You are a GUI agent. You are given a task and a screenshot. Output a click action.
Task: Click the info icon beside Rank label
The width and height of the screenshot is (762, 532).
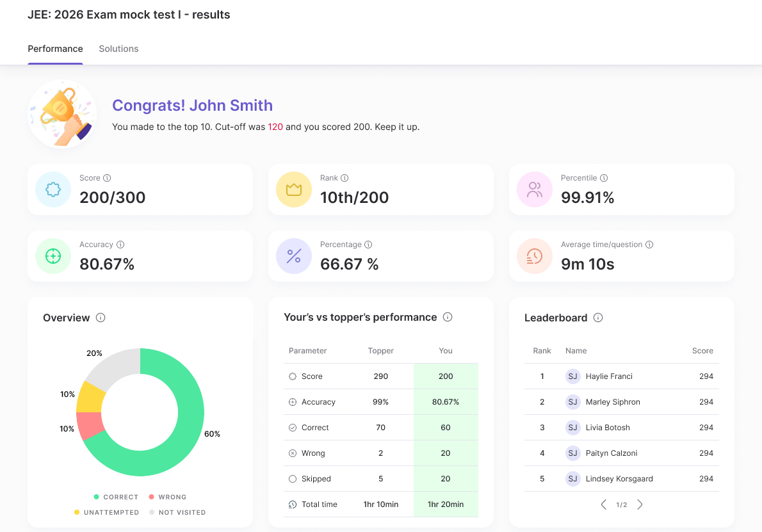(x=345, y=178)
